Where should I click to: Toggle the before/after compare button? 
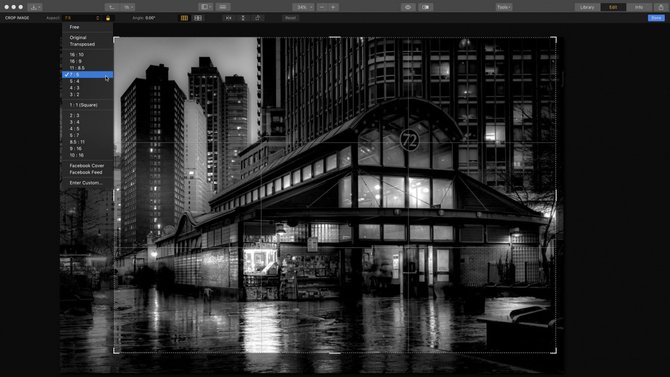point(425,7)
